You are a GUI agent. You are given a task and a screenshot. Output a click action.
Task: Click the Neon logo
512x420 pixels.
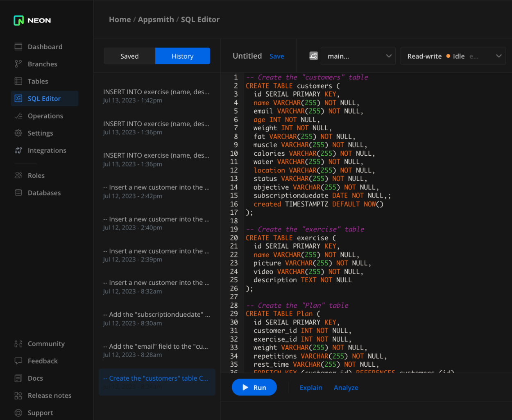pyautogui.click(x=32, y=20)
